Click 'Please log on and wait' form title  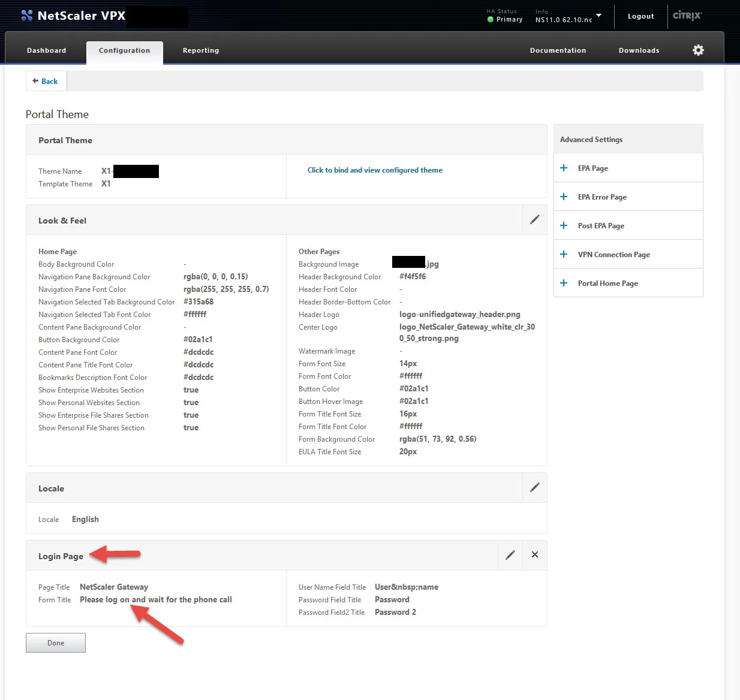(156, 600)
